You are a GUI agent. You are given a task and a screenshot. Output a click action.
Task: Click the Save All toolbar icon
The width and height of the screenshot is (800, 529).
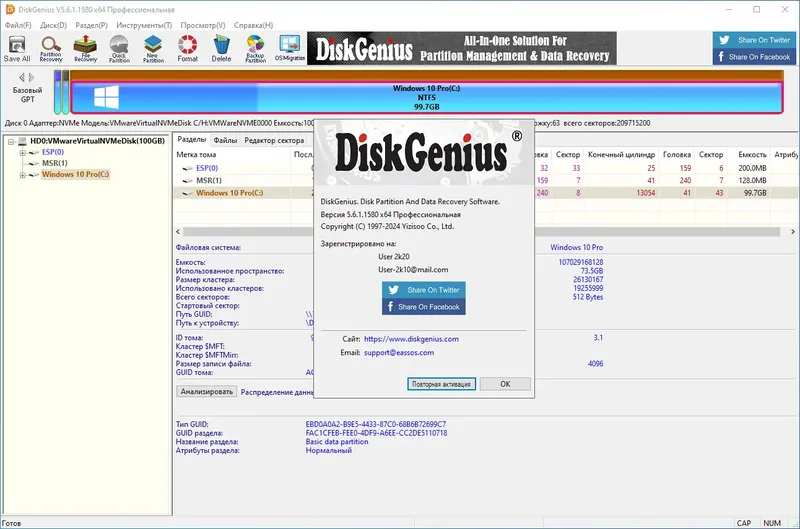(x=17, y=49)
